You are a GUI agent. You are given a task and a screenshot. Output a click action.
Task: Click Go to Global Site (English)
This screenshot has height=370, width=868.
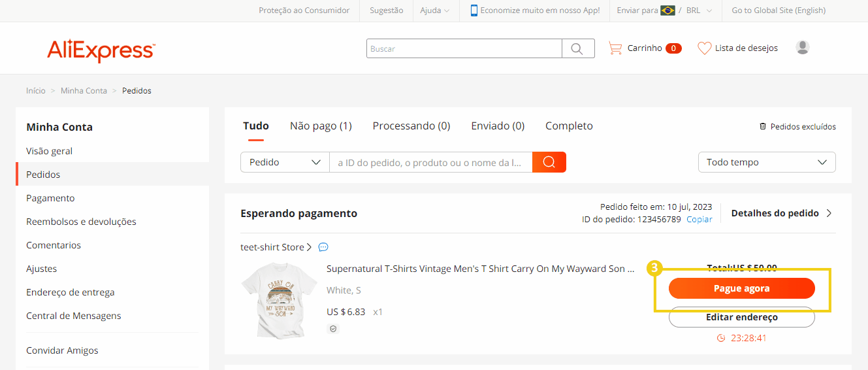tap(779, 10)
